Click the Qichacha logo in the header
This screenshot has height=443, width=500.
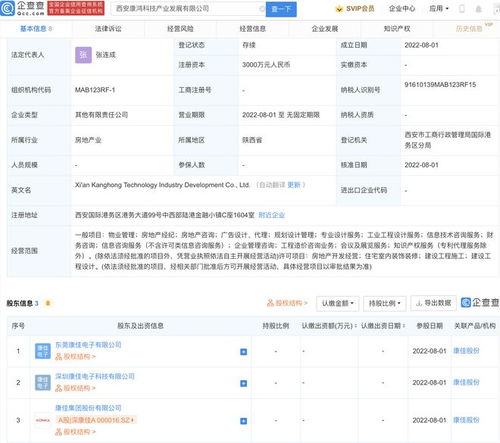pos(22,8)
